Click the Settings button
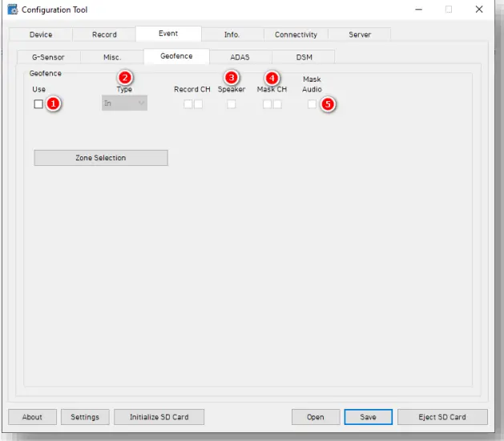The image size is (504, 441). 85,417
